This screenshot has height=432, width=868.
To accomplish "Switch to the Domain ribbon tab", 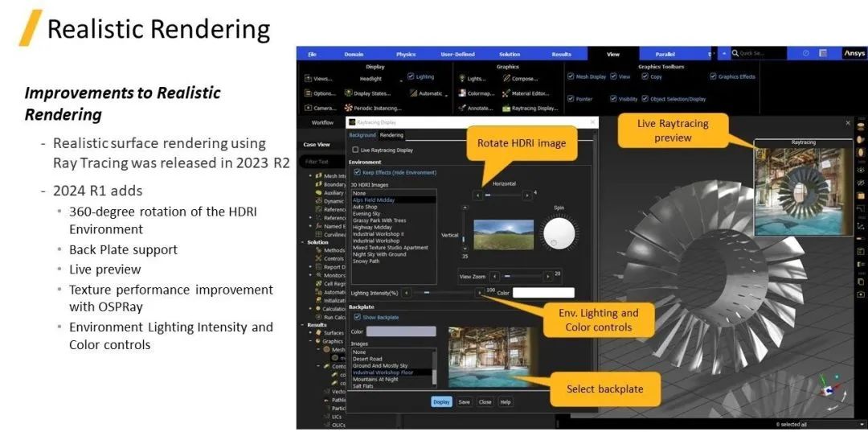I will (354, 54).
